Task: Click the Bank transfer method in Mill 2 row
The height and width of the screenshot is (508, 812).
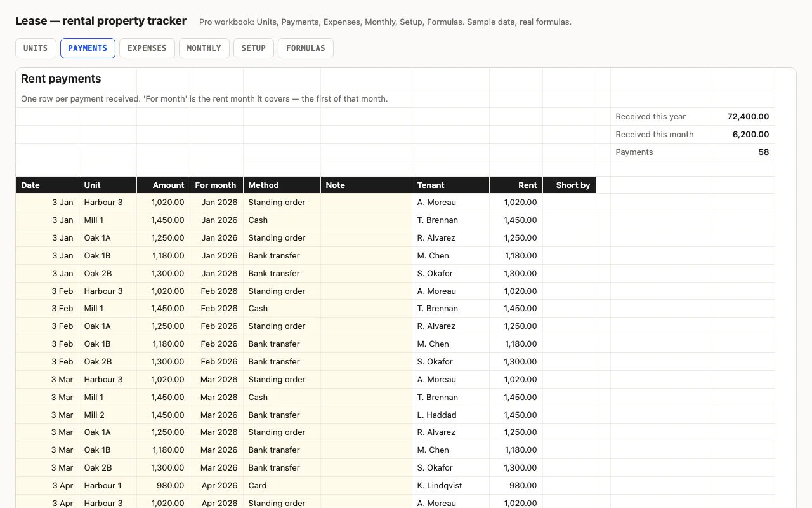Action: (282, 415)
